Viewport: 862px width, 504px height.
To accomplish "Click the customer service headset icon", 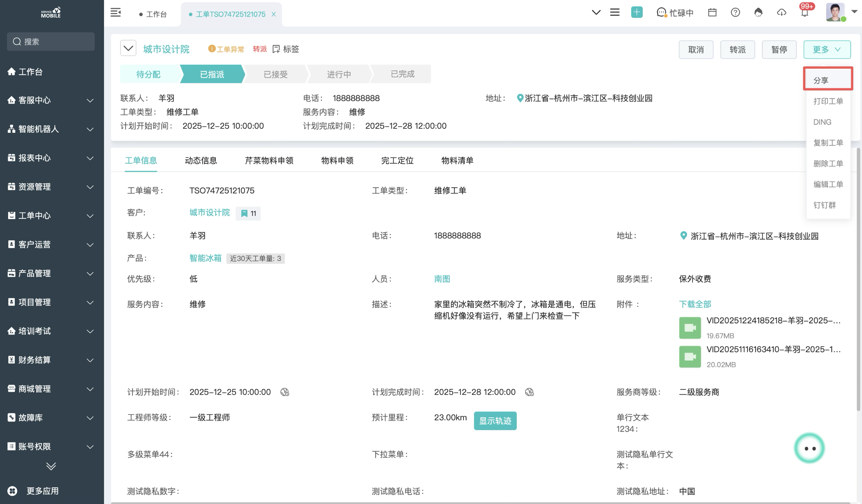I will coord(758,13).
